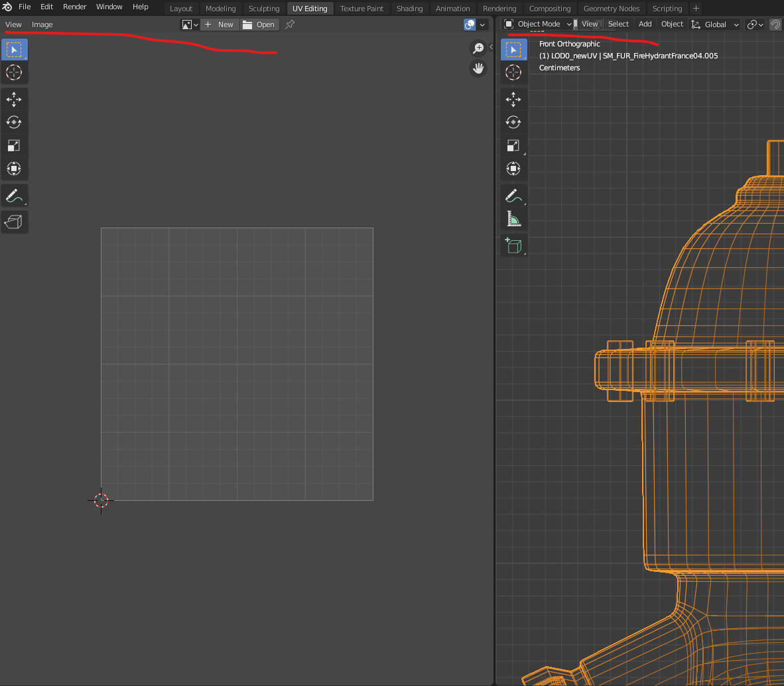Choose the Rotate tool in the 3D viewport
784x686 pixels.
click(513, 122)
